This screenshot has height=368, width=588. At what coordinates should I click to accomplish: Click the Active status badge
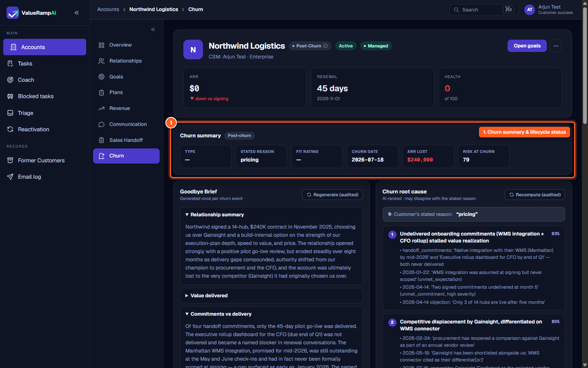click(346, 46)
